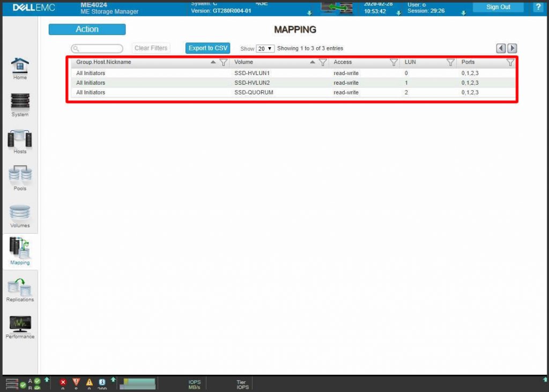This screenshot has width=549, height=392.
Task: Click the yellow warning event icon
Action: click(x=90, y=382)
